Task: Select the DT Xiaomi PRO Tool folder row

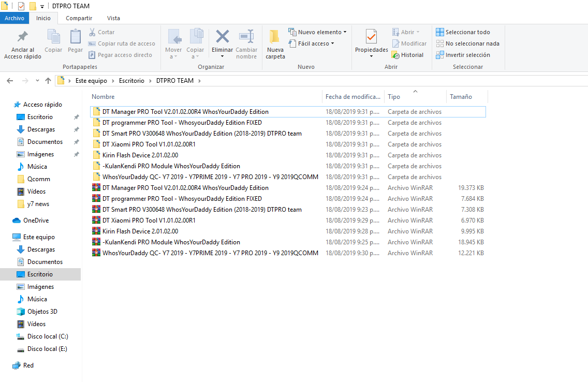Action: tap(288, 144)
